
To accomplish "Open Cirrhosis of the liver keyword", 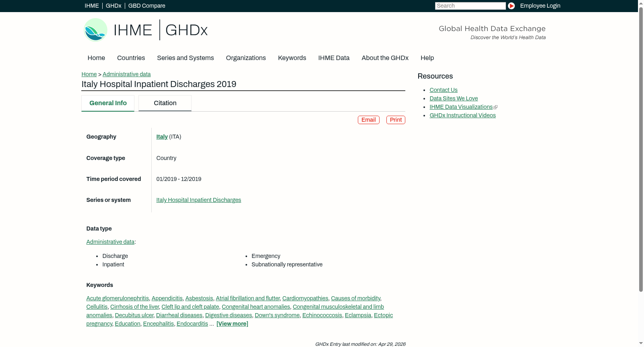I will 135,307.
